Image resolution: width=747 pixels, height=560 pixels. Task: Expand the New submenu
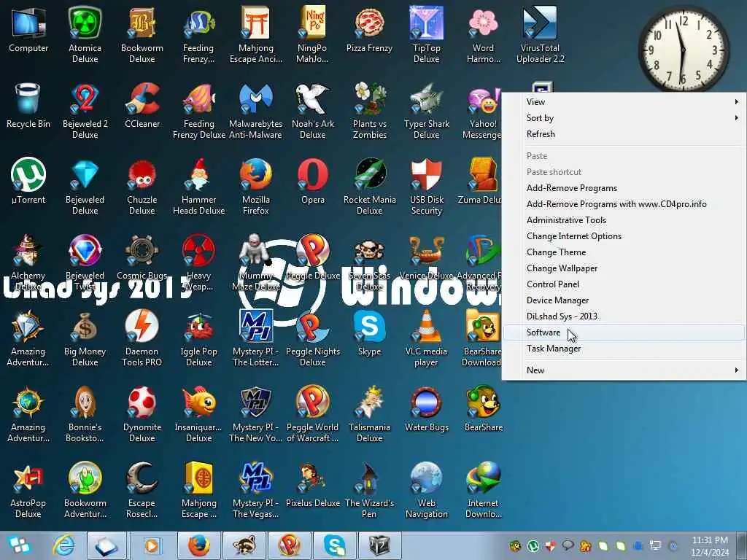[624, 370]
